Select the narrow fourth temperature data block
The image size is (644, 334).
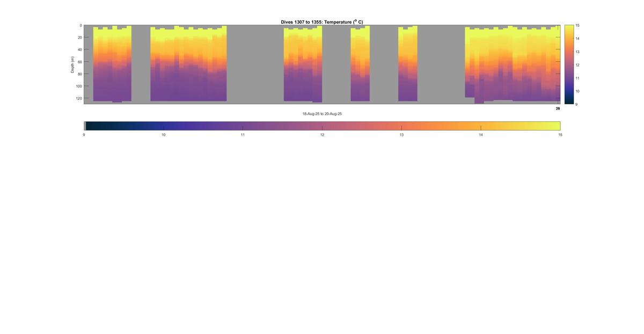click(360, 64)
